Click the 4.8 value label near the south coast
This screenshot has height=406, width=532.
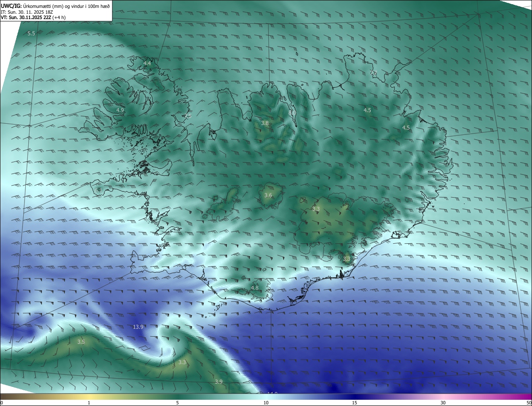[x=255, y=288]
